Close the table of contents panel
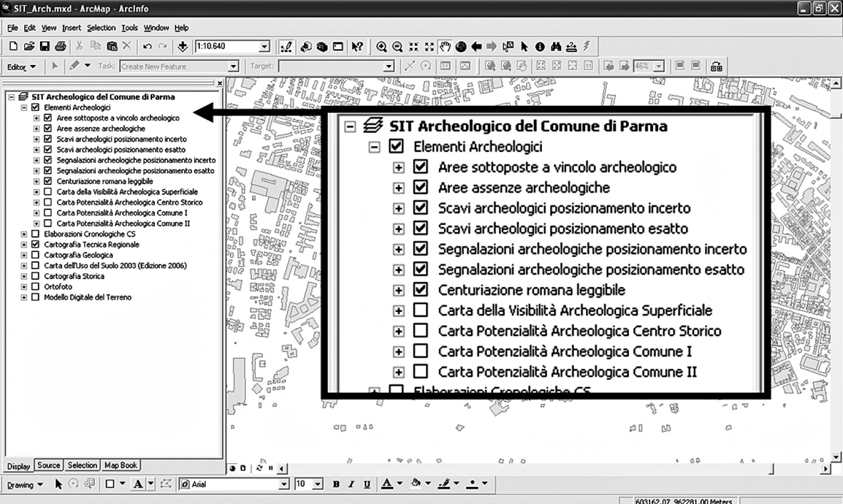 [x=219, y=83]
